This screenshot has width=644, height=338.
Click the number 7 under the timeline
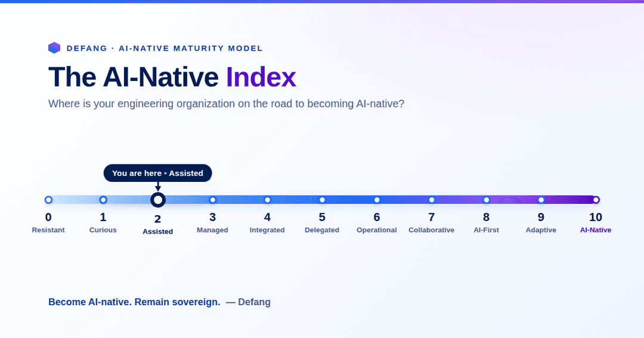[432, 217]
